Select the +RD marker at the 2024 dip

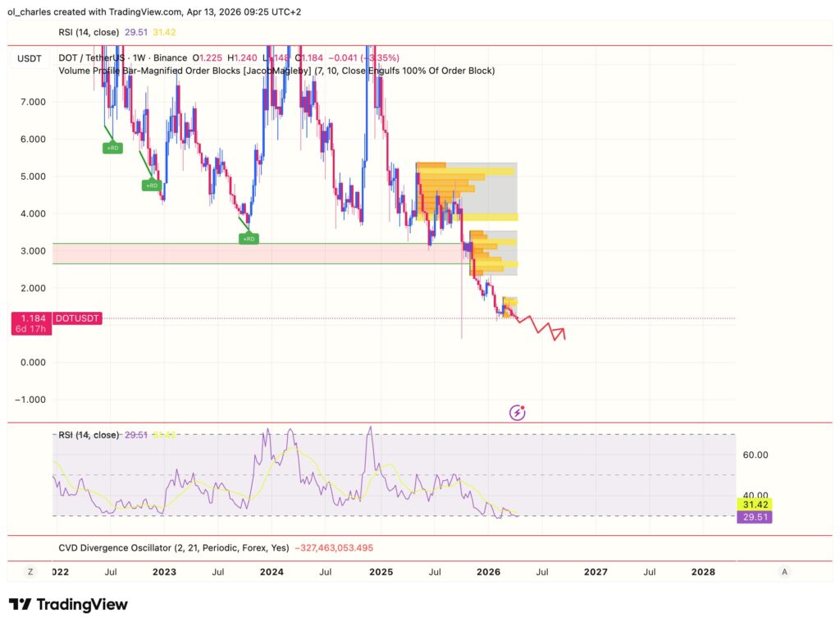249,238
